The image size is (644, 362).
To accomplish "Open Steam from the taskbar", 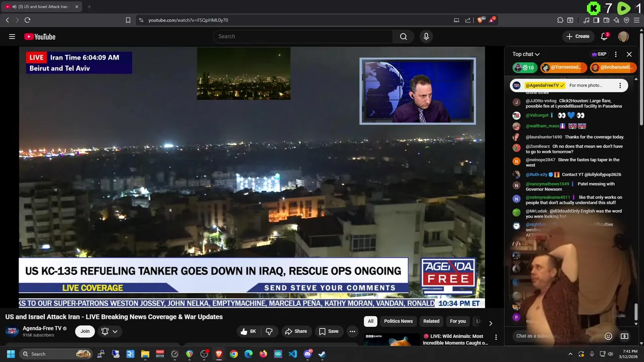I will pos(322,354).
